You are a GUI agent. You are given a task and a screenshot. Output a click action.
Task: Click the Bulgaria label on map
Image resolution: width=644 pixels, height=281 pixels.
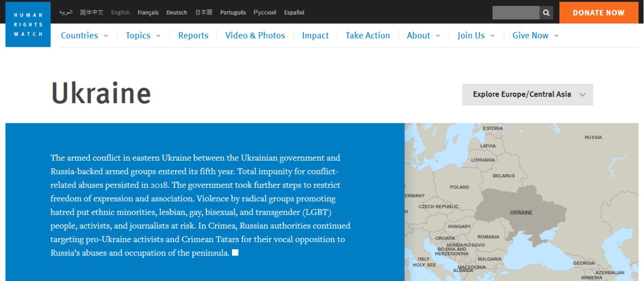click(x=490, y=259)
